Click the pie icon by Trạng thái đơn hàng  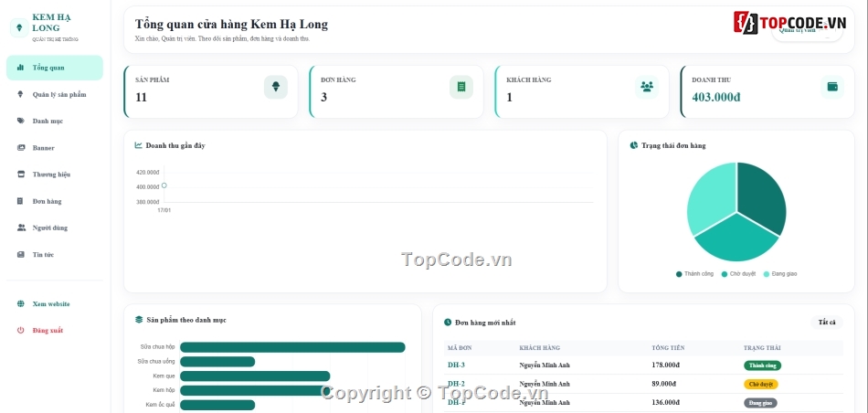tap(634, 145)
